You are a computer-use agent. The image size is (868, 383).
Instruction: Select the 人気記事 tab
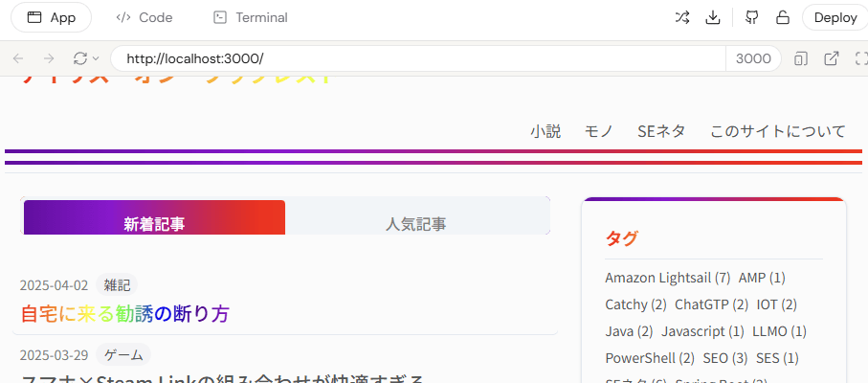pos(416,224)
